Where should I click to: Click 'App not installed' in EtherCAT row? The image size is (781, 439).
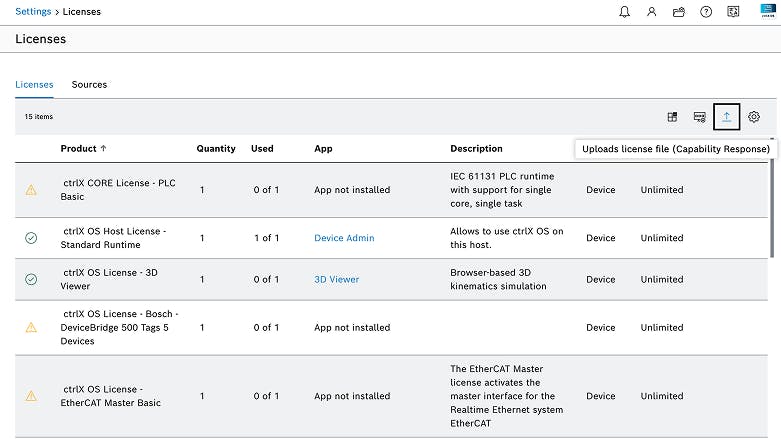click(x=352, y=396)
